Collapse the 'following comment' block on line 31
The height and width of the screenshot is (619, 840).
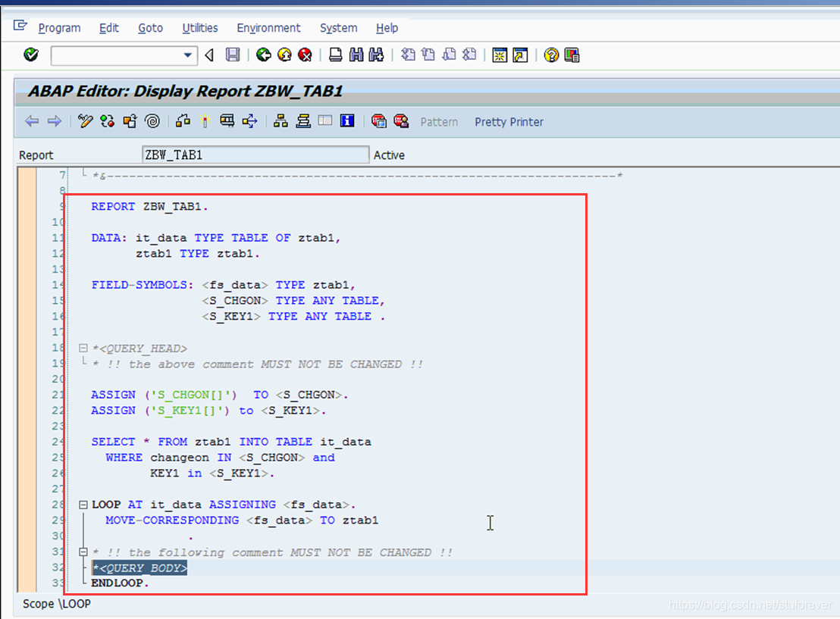point(83,552)
